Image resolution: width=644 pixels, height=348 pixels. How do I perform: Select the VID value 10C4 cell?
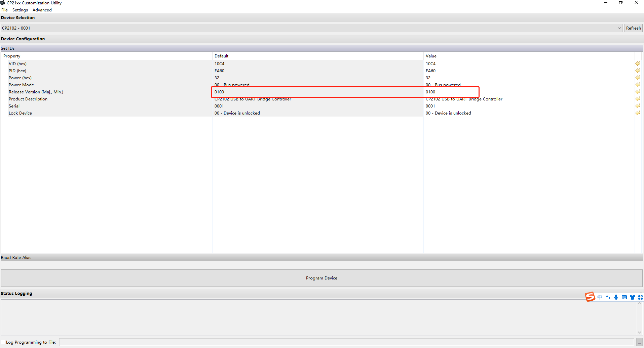pyautogui.click(x=529, y=63)
